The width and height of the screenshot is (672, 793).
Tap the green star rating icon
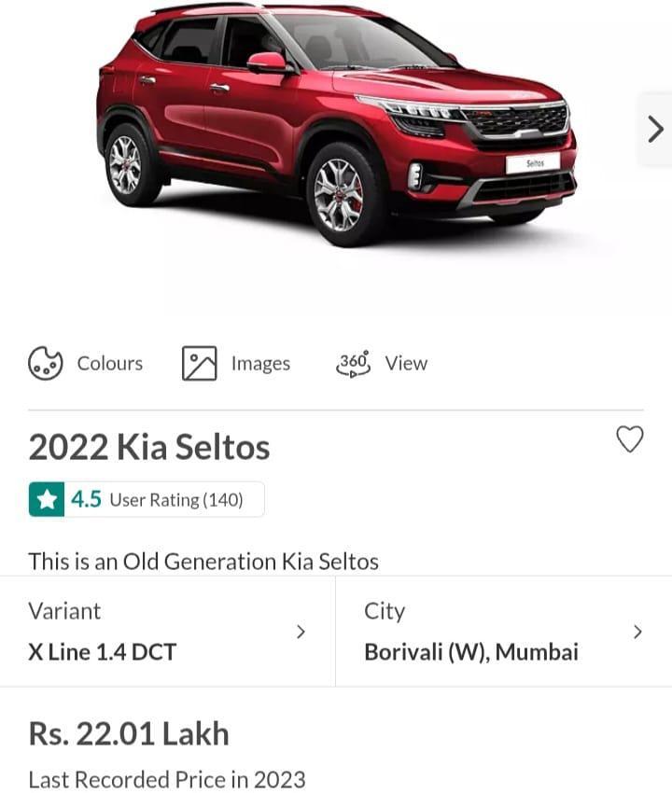(x=47, y=500)
